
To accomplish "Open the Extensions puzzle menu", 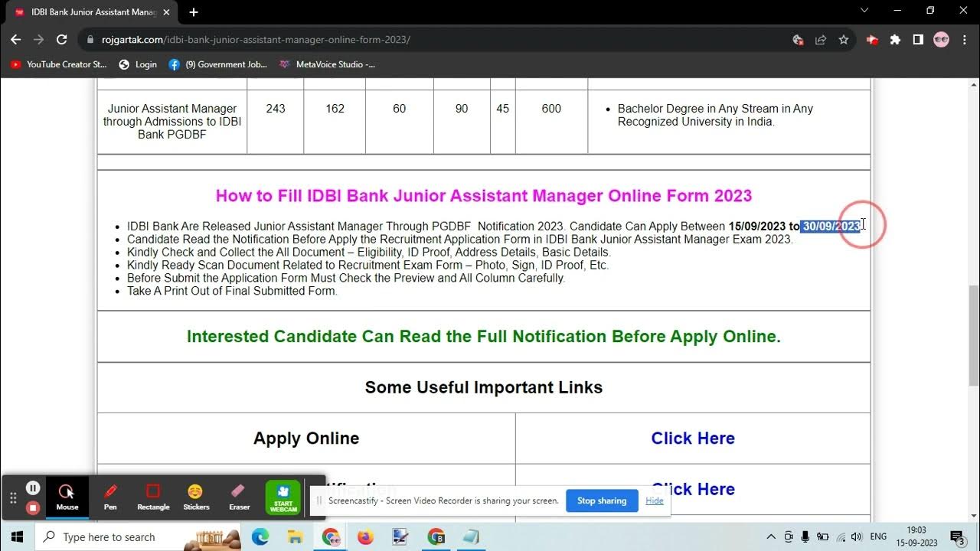I will tap(895, 40).
